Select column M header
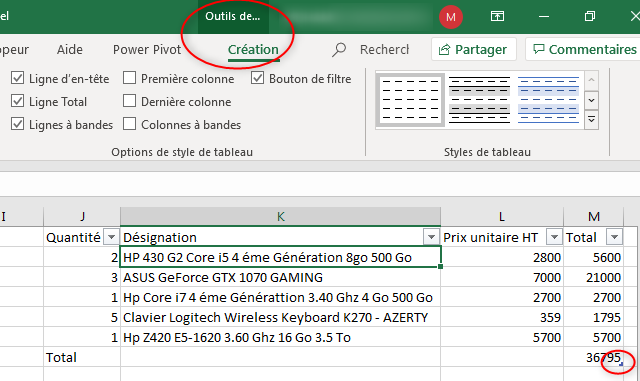The width and height of the screenshot is (640, 381). (593, 216)
